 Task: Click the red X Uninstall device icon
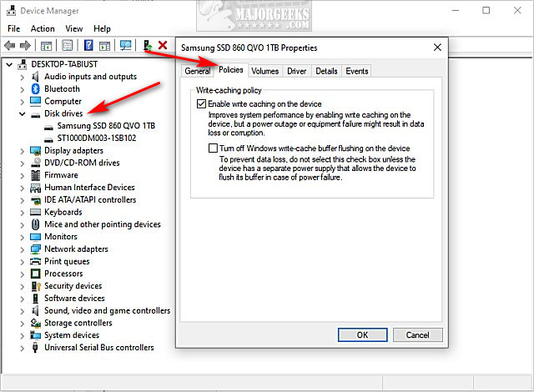pyautogui.click(x=163, y=45)
